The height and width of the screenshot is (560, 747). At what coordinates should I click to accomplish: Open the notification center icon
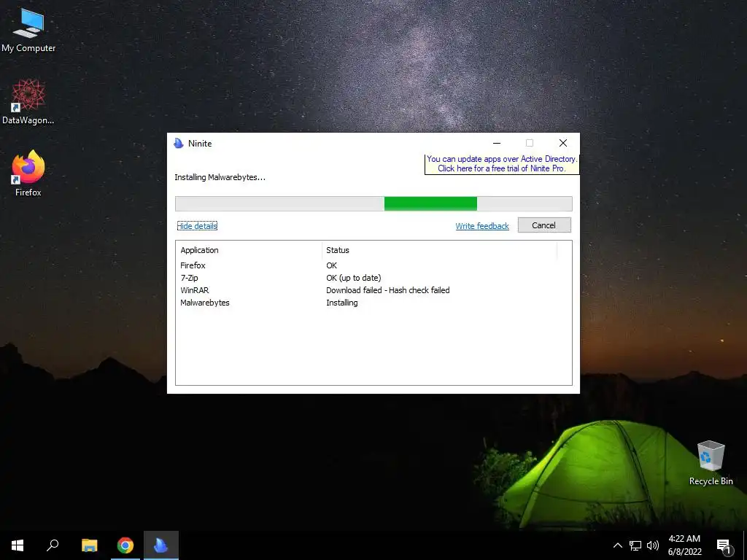724,546
